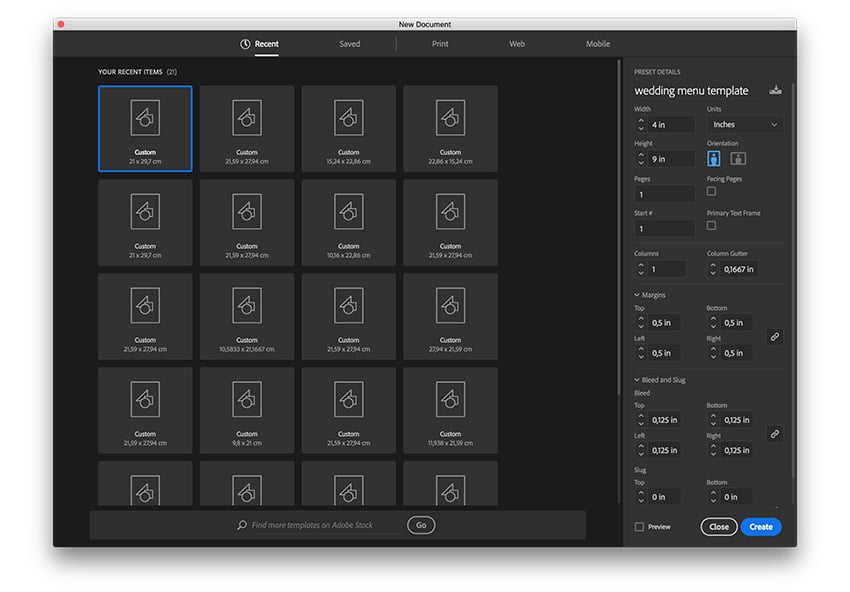Viewport: 850px width, 592px height.
Task: Switch to the Saved tab
Action: click(350, 44)
